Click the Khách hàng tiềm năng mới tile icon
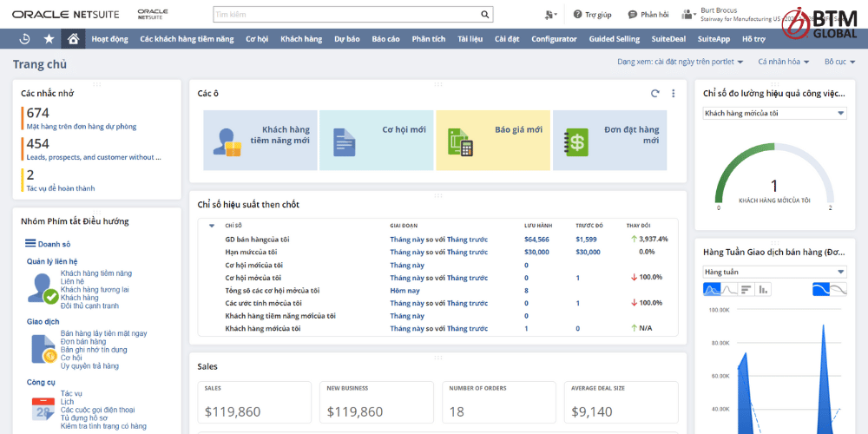The height and width of the screenshot is (434, 868). click(227, 142)
